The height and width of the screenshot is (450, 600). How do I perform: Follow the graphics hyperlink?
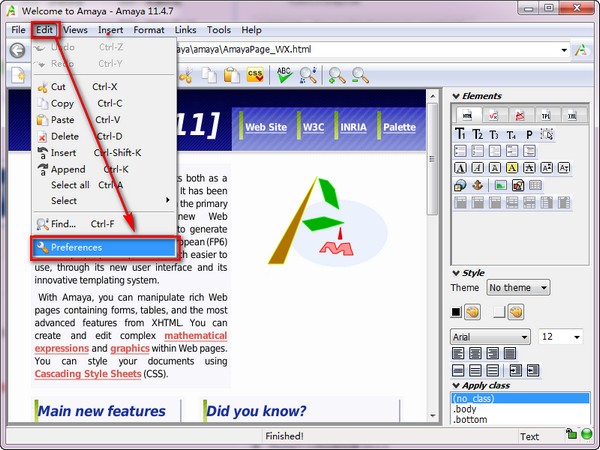click(130, 349)
